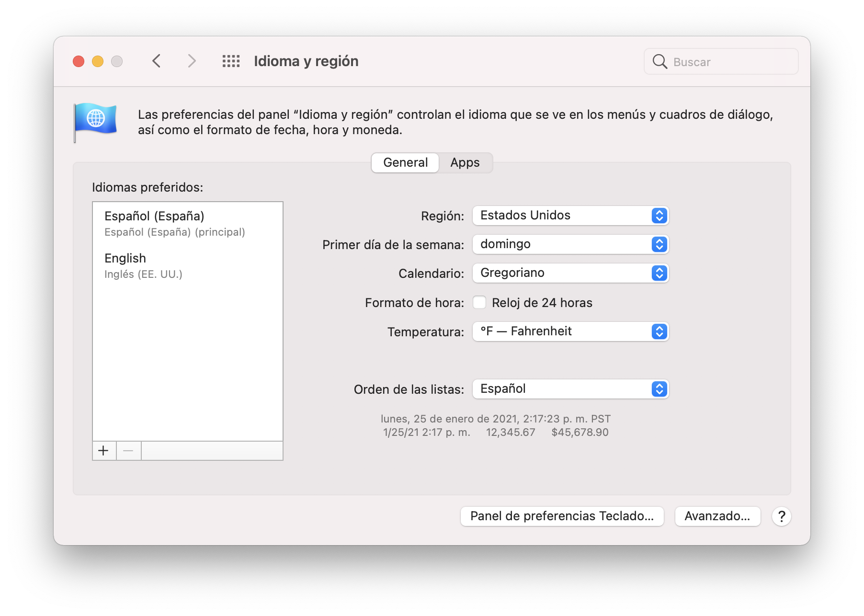Click the Formato de hora: label
Screen dimensions: 864x616
click(415, 303)
